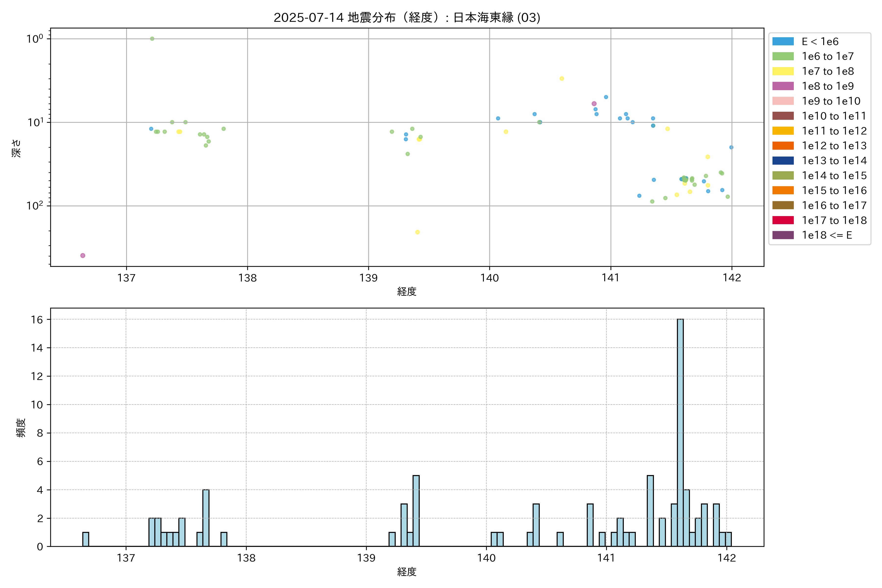Click the purple '1e8 to 1e9' legend swatch
The width and height of the screenshot is (882, 588).
point(783,86)
